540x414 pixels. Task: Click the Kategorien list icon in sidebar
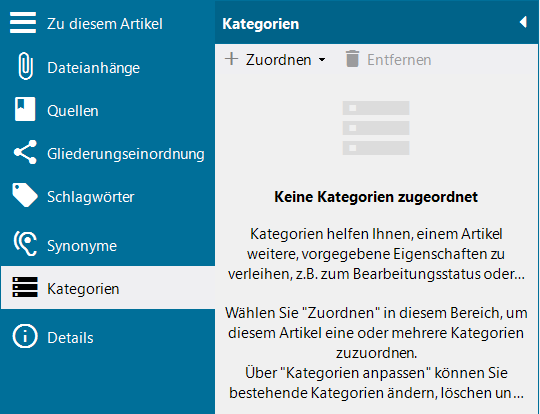tap(25, 287)
